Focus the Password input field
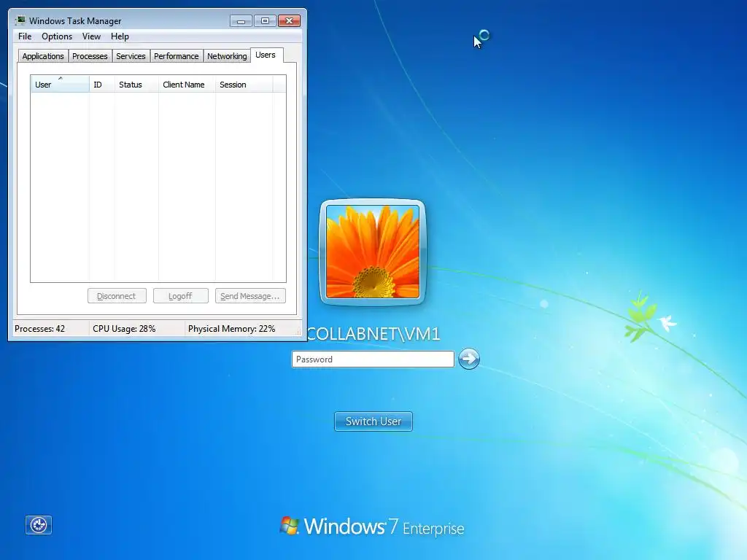Screen dimensions: 747x560 [x=373, y=359]
